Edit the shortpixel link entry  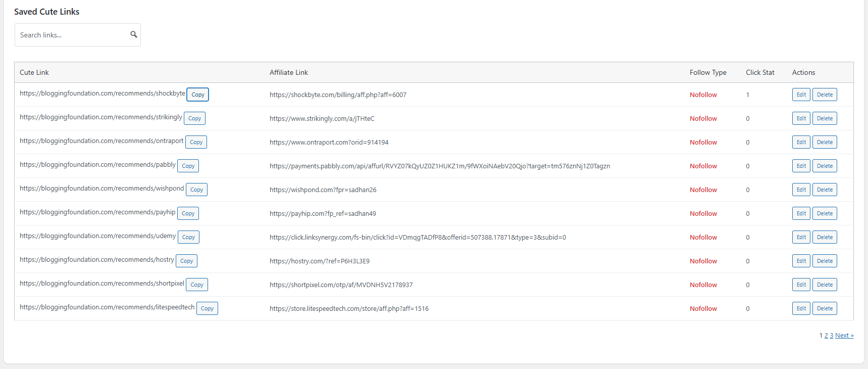click(801, 285)
